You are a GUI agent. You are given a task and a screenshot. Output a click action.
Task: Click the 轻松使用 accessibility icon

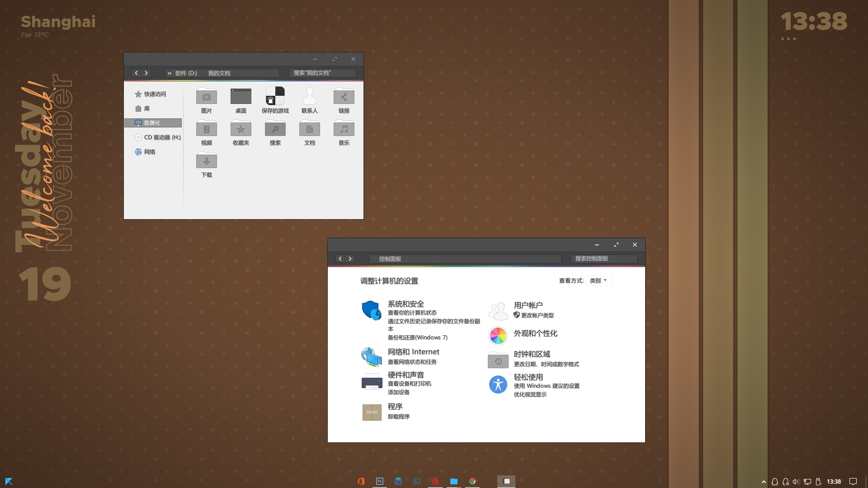tap(498, 385)
